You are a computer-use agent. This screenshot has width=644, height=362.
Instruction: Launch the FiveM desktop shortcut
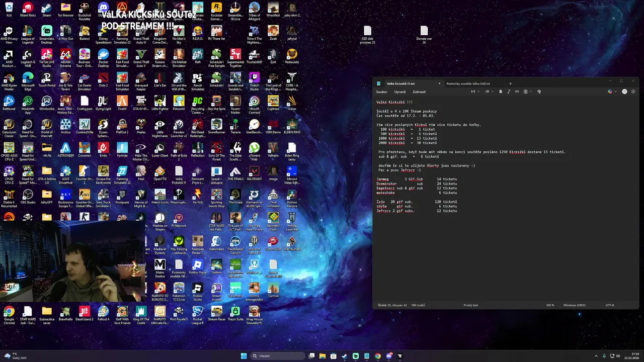click(x=122, y=103)
